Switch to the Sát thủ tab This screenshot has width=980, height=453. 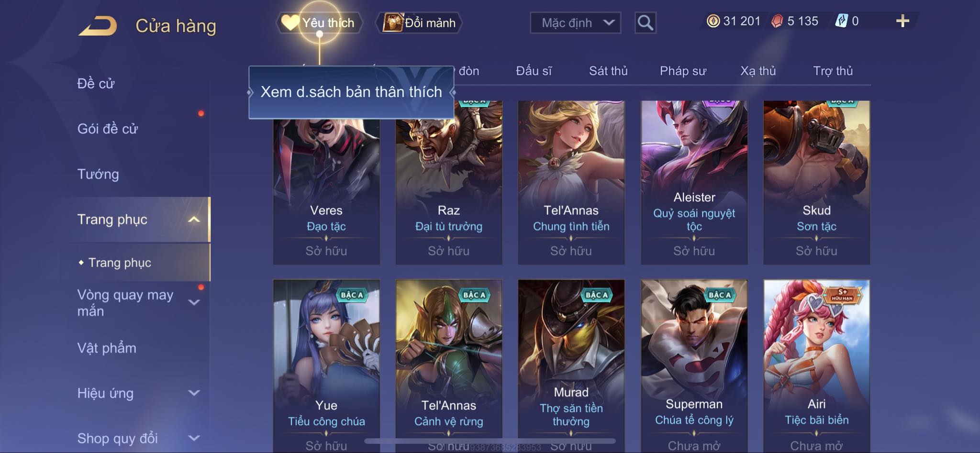pyautogui.click(x=608, y=71)
